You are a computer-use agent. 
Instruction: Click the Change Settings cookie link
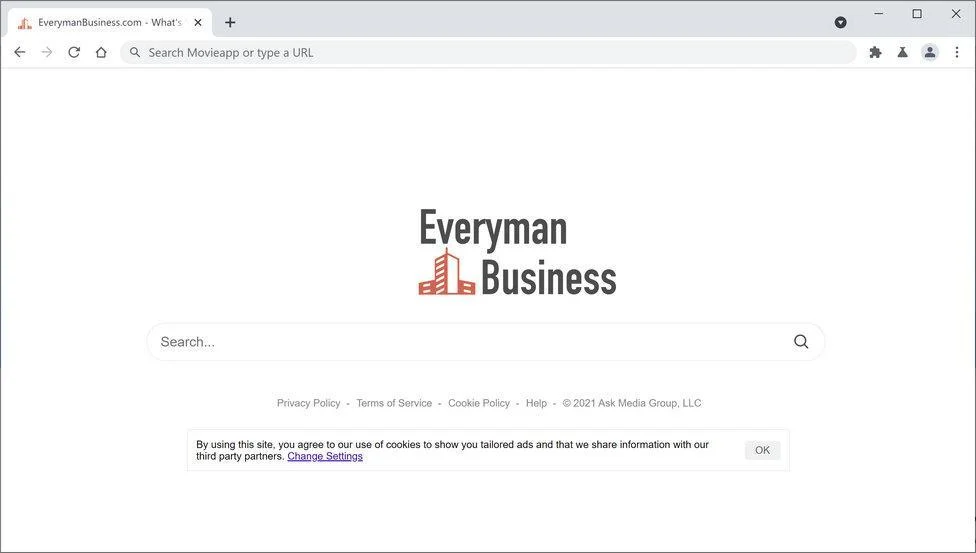coord(325,456)
